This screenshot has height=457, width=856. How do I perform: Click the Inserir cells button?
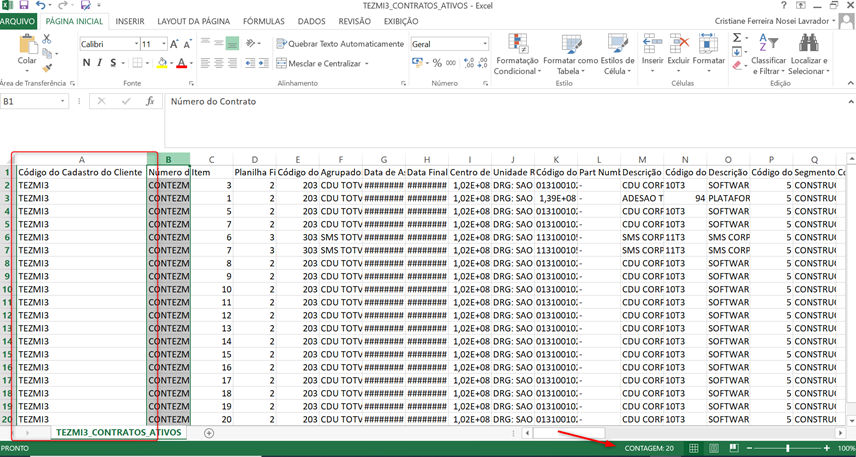652,53
